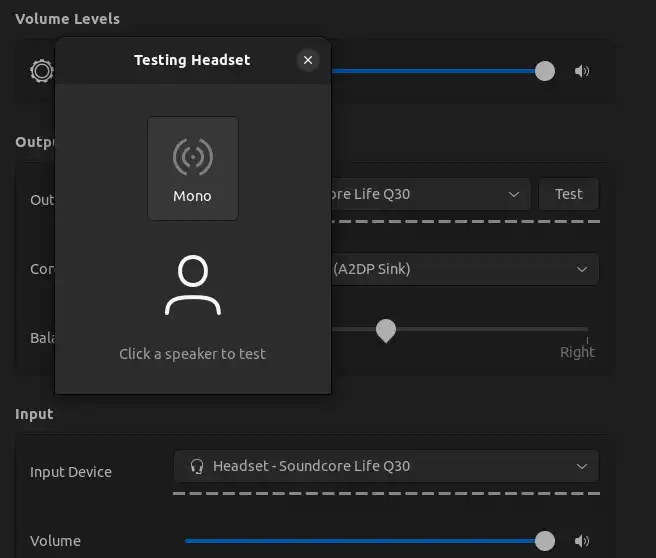Click the Input Device label

coord(71,472)
